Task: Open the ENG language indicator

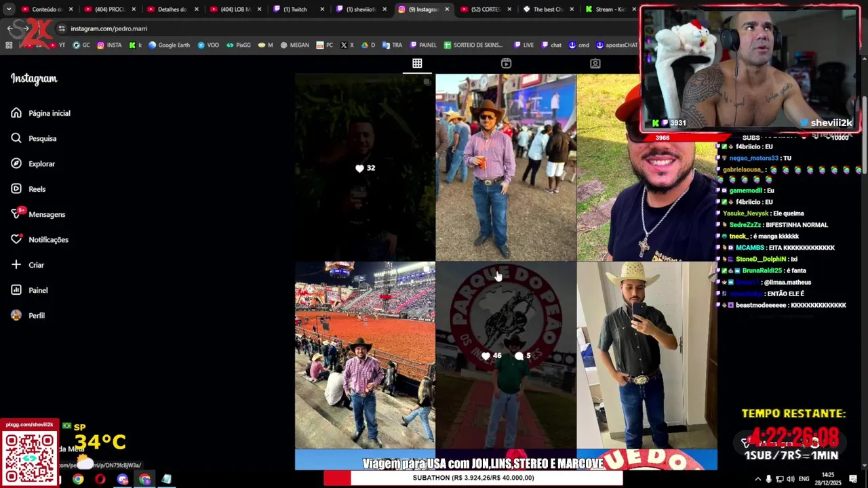Action: pyautogui.click(x=804, y=479)
